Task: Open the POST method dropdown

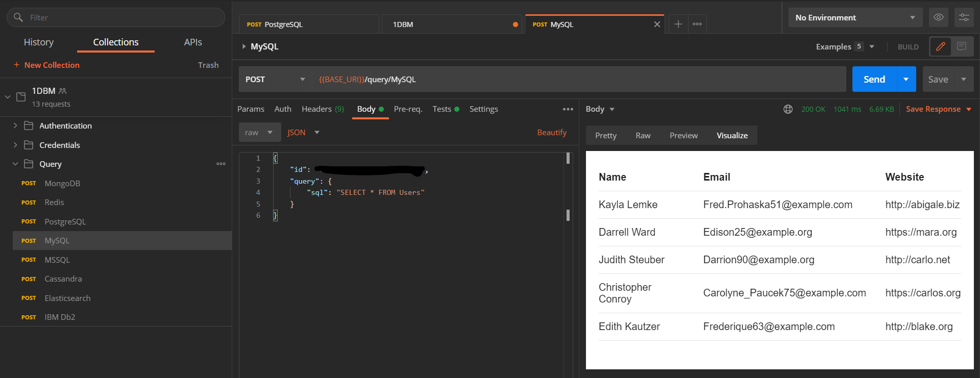Action: pos(275,79)
